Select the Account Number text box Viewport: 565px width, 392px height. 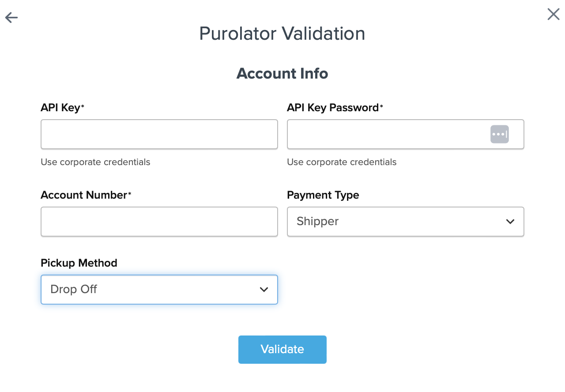click(x=159, y=222)
